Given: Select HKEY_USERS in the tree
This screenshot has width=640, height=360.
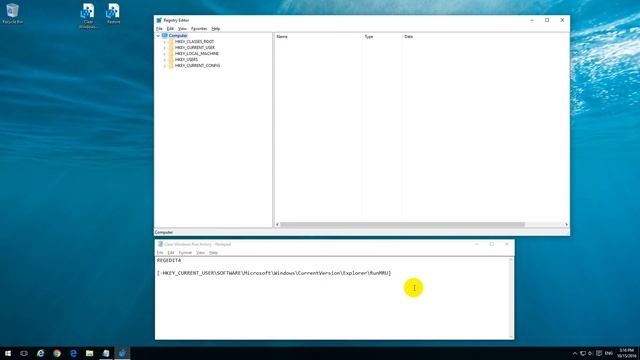Looking at the screenshot, I should (x=186, y=60).
